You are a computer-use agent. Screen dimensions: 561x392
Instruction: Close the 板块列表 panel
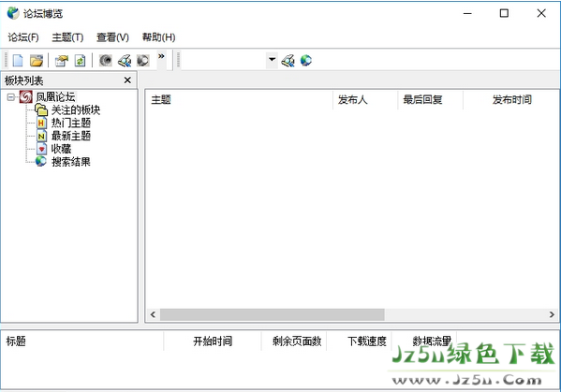(x=127, y=80)
